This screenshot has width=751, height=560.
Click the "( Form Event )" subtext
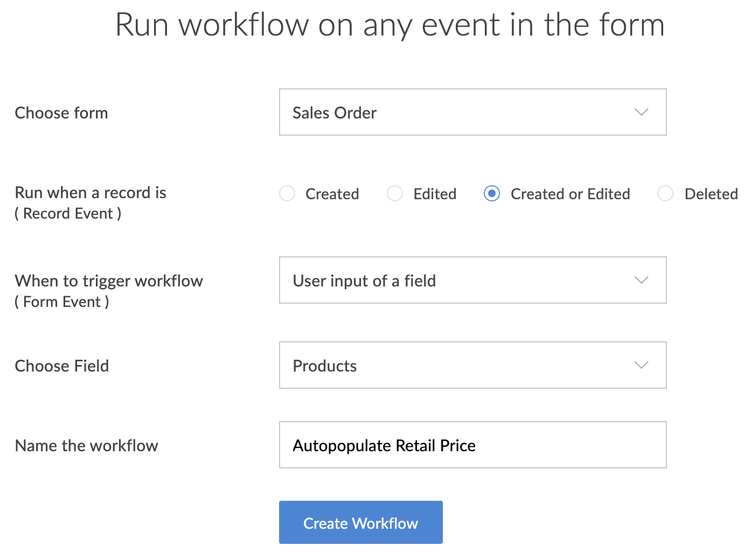coord(62,302)
